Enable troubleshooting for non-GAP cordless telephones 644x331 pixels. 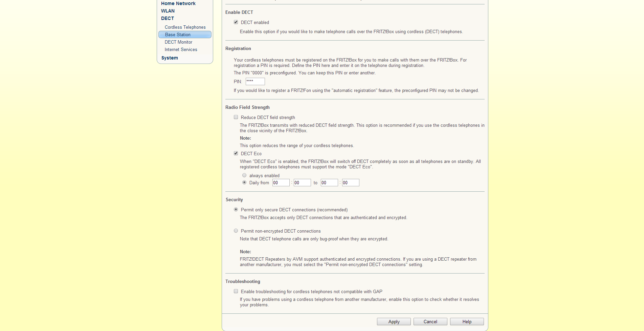[236, 291]
